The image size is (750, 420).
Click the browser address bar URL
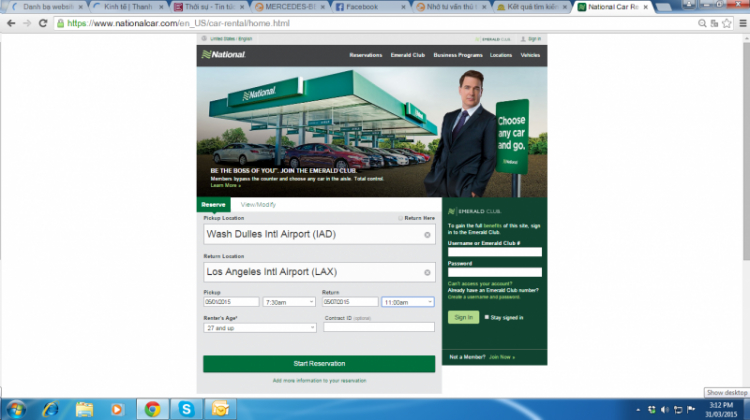pyautogui.click(x=178, y=23)
